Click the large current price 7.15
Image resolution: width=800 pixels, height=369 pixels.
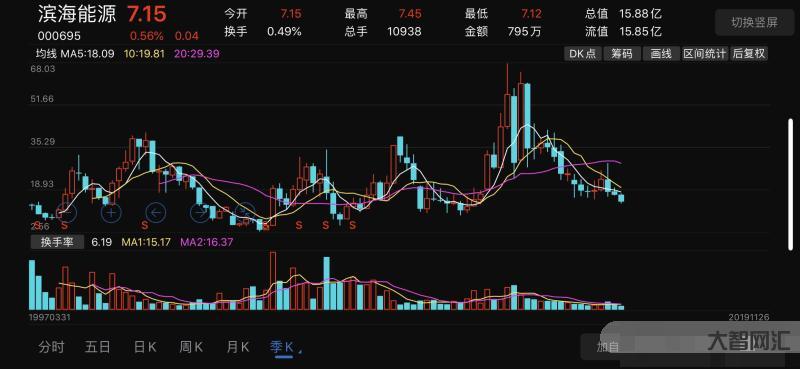147,14
